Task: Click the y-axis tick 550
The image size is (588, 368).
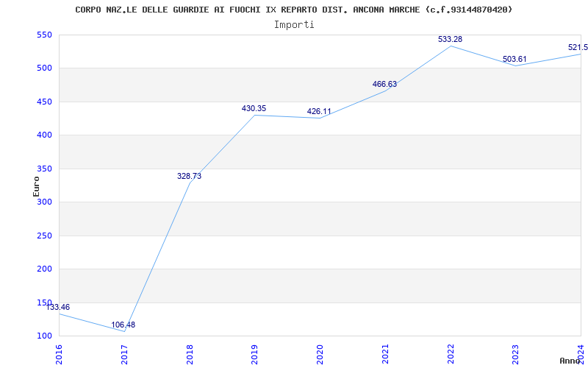Action: point(43,35)
